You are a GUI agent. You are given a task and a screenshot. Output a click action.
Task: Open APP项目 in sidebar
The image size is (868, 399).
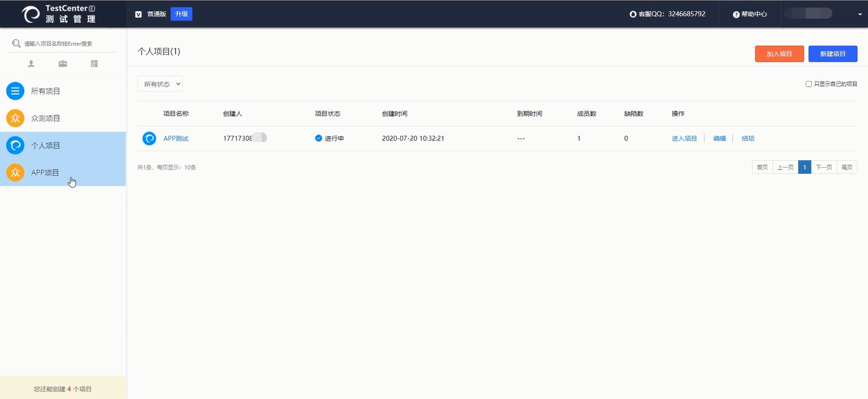click(63, 172)
